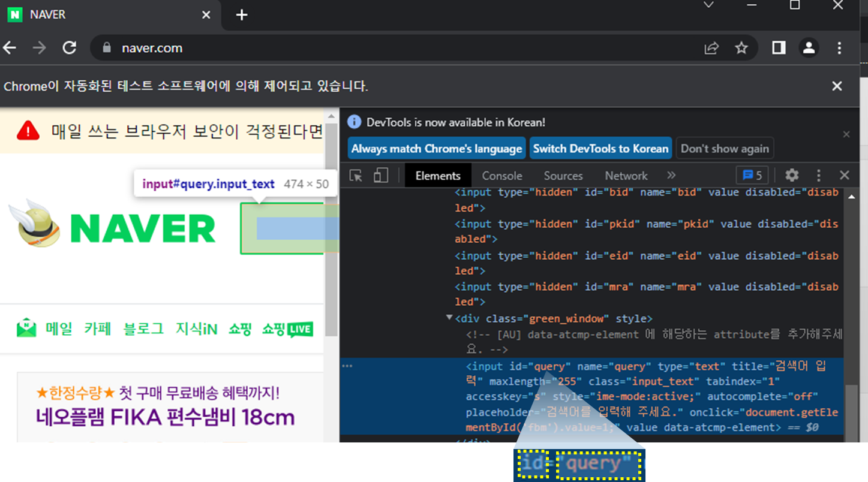Switch to the Console tab
Screen dimensions: 868x482
click(x=502, y=176)
